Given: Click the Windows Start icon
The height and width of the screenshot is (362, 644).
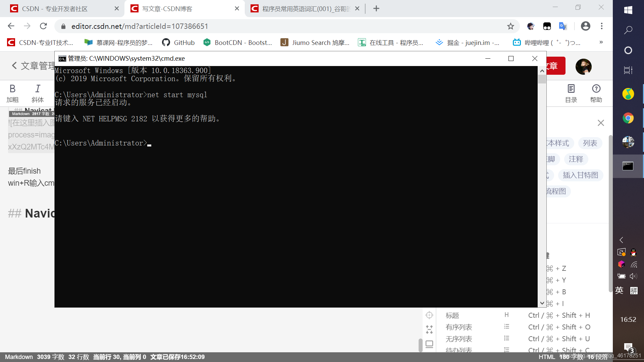Looking at the screenshot, I should click(x=628, y=10).
